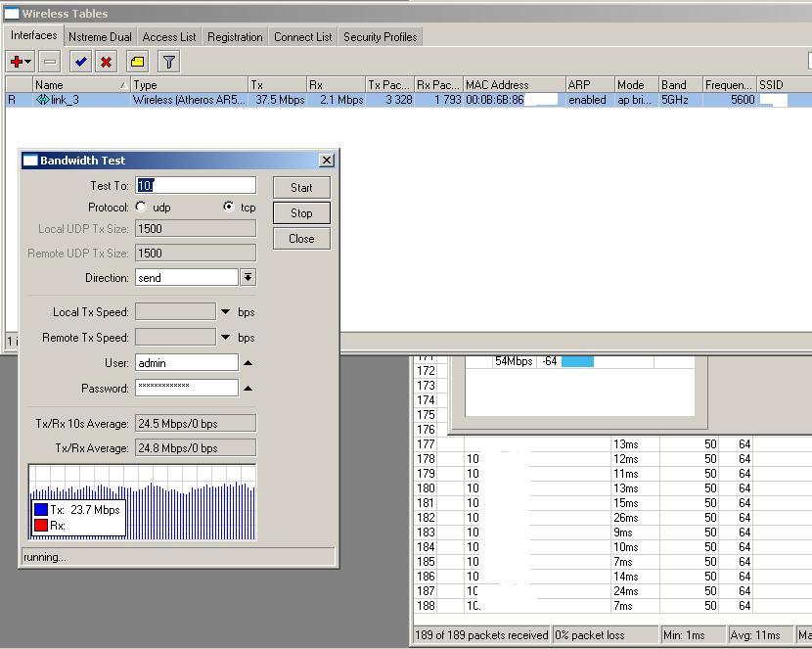Viewport: 812px width, 649px height.
Task: Switch to the Access List tab
Action: (x=169, y=37)
